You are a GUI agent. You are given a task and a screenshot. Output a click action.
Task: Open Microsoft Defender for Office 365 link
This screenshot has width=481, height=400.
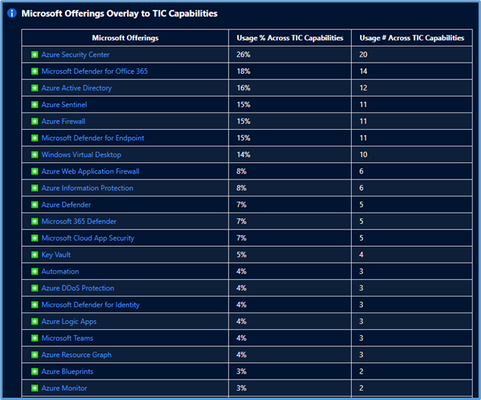click(x=94, y=71)
